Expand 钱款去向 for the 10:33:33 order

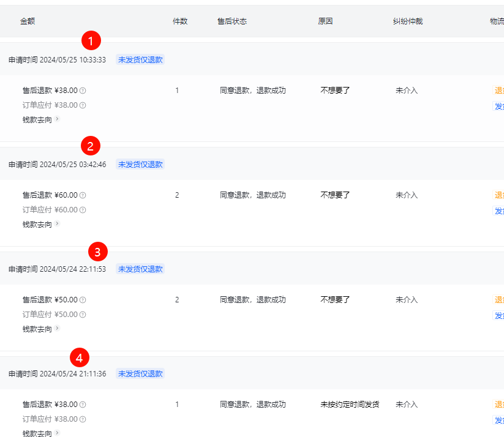point(57,119)
